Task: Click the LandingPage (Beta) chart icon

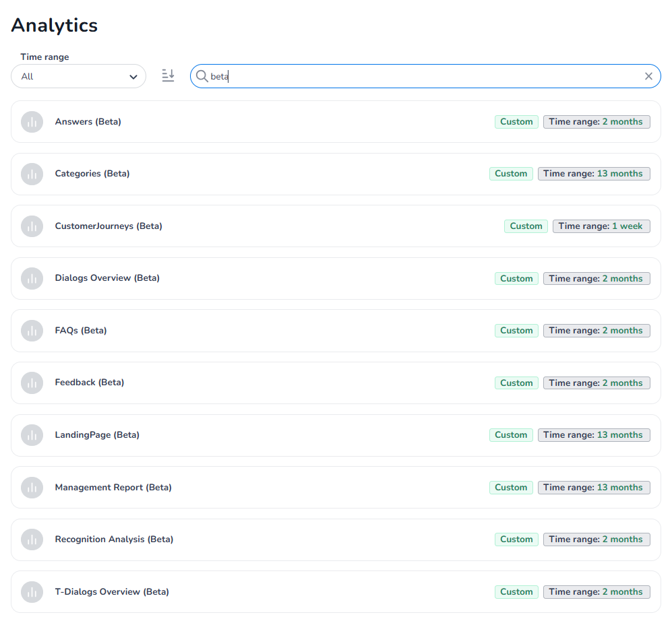Action: click(32, 435)
